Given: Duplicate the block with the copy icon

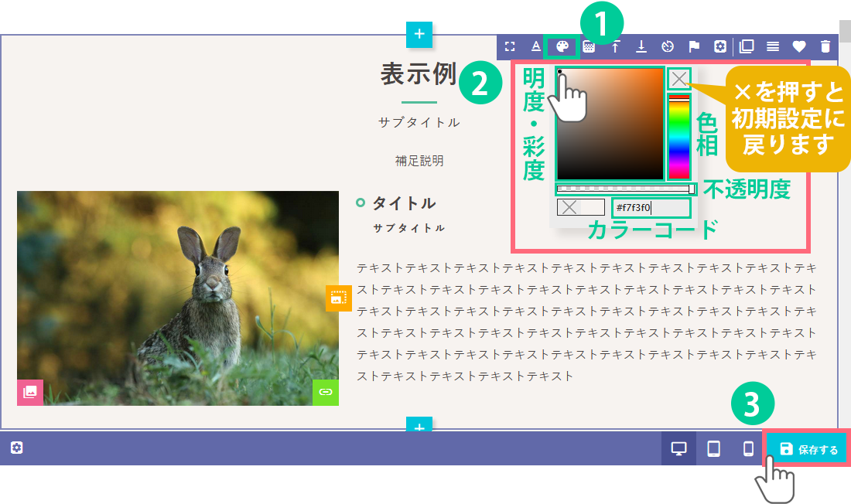Looking at the screenshot, I should pos(747,46).
